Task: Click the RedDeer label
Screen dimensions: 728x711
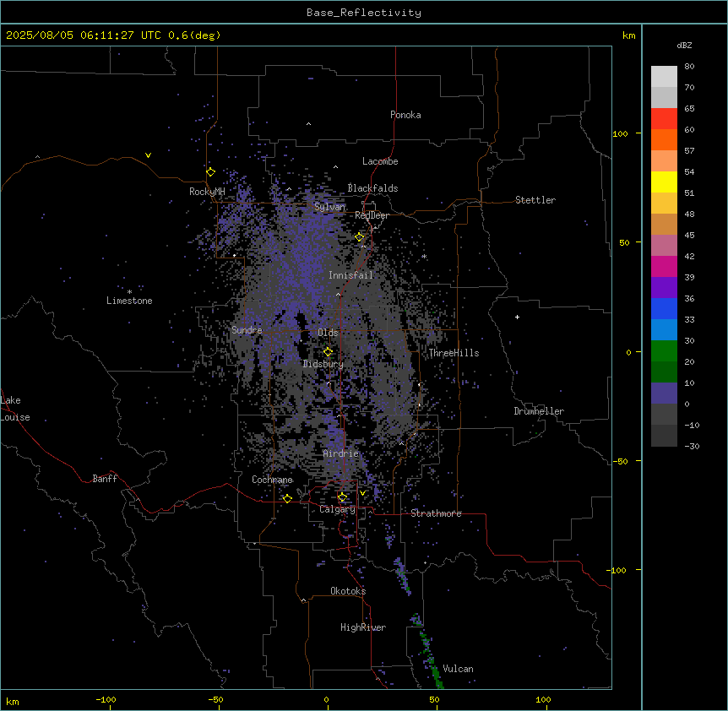Action: [x=372, y=215]
